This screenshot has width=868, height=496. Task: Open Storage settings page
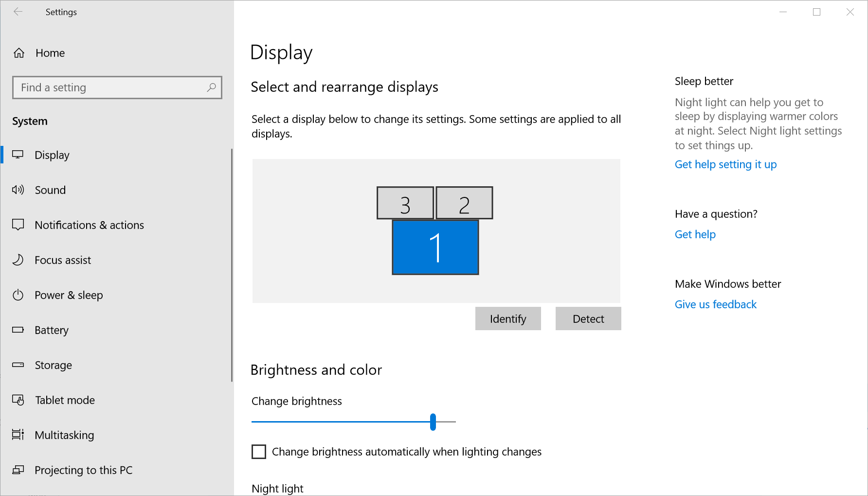coord(53,365)
